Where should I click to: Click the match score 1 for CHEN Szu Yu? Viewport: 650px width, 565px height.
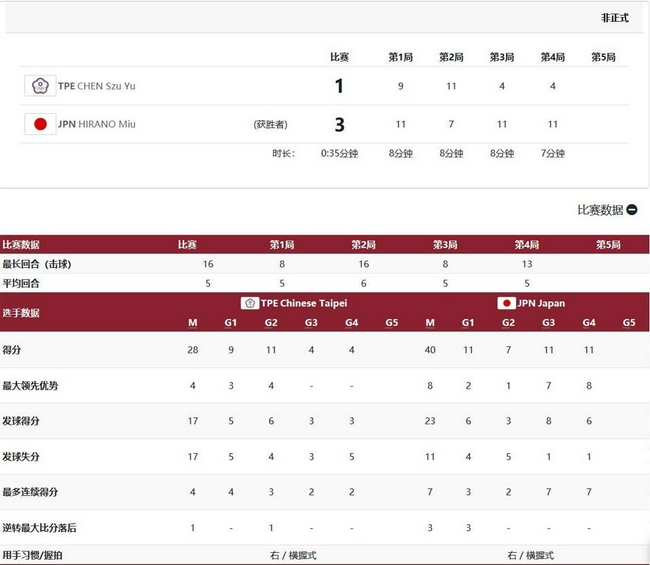[x=339, y=86]
